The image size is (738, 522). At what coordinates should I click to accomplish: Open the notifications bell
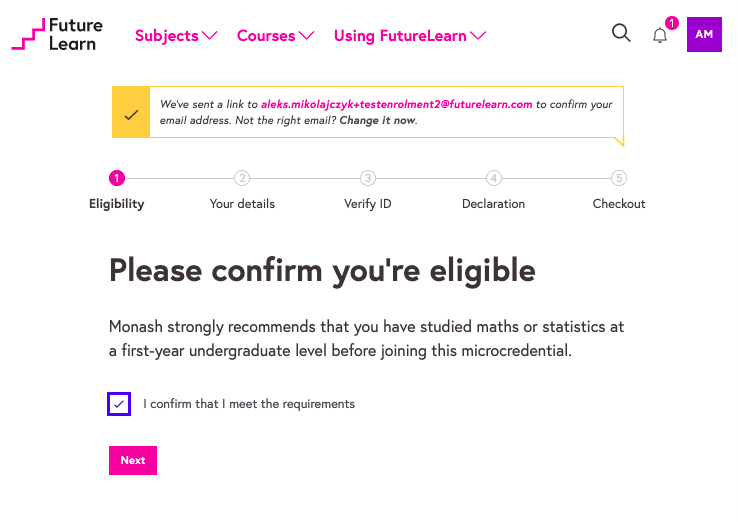(660, 36)
